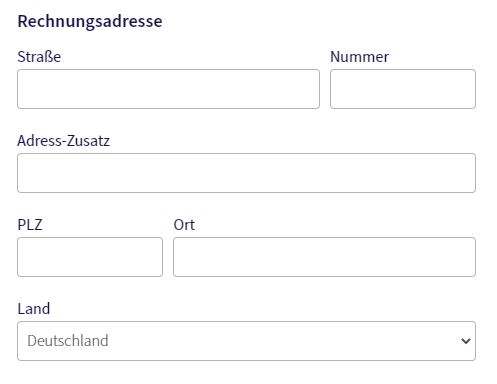The width and height of the screenshot is (497, 384).
Task: Place cursor in house number box
Action: tap(403, 89)
